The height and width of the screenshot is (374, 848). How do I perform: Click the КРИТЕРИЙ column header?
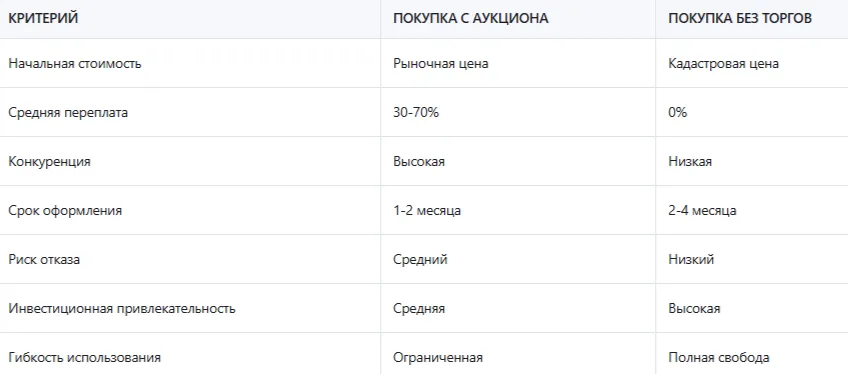point(43,19)
